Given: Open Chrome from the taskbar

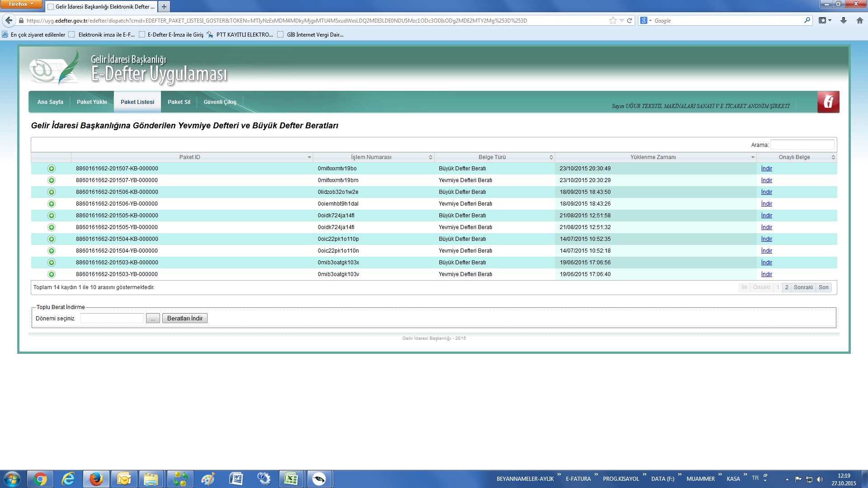Looking at the screenshot, I should pos(40,479).
